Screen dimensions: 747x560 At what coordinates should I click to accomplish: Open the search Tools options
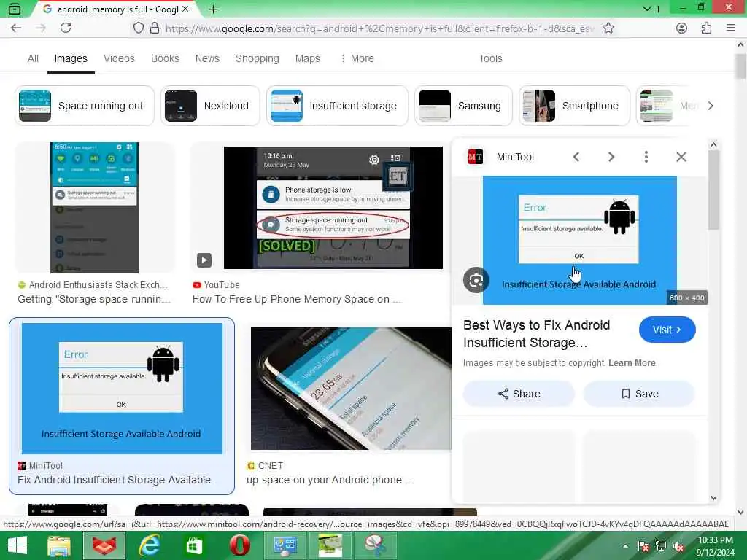click(490, 58)
